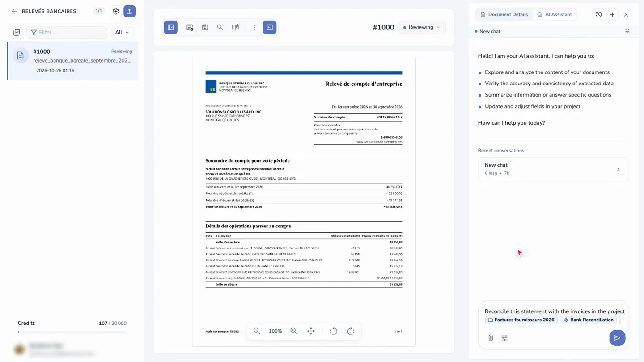Open the three-dot more options menu

click(254, 27)
